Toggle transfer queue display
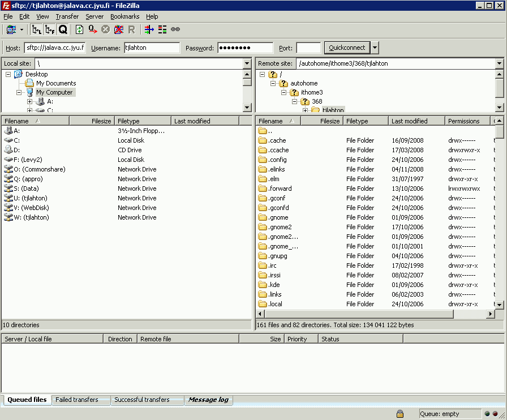 coord(63,30)
